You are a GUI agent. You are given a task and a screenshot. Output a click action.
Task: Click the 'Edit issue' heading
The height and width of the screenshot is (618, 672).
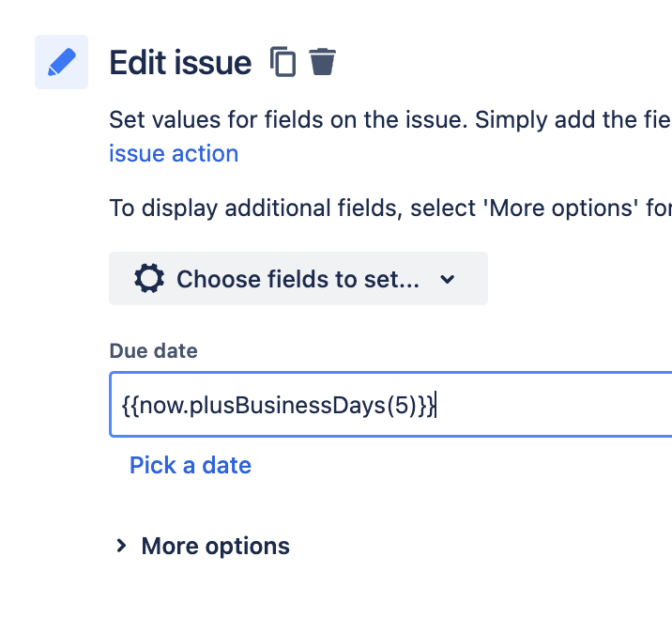[x=180, y=63]
